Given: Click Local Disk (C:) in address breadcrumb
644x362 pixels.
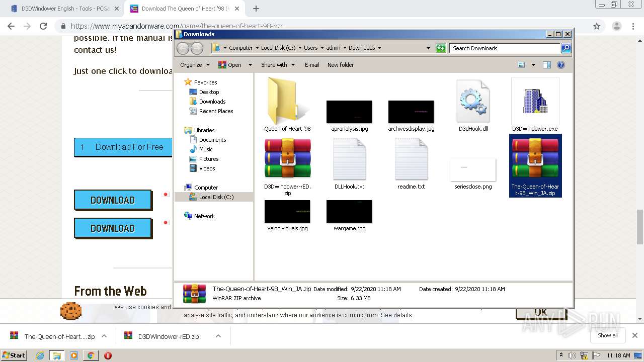Looking at the screenshot, I should [x=278, y=48].
